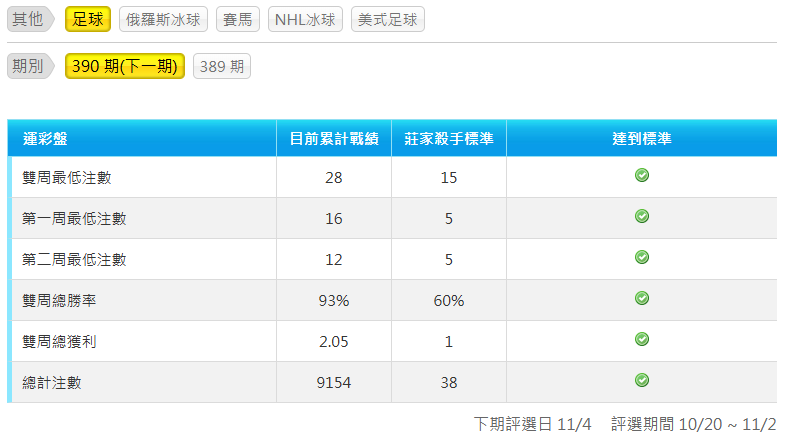Select 評選期間 10/20 ~ 11/2 text
This screenshot has width=791, height=446.
click(x=694, y=424)
